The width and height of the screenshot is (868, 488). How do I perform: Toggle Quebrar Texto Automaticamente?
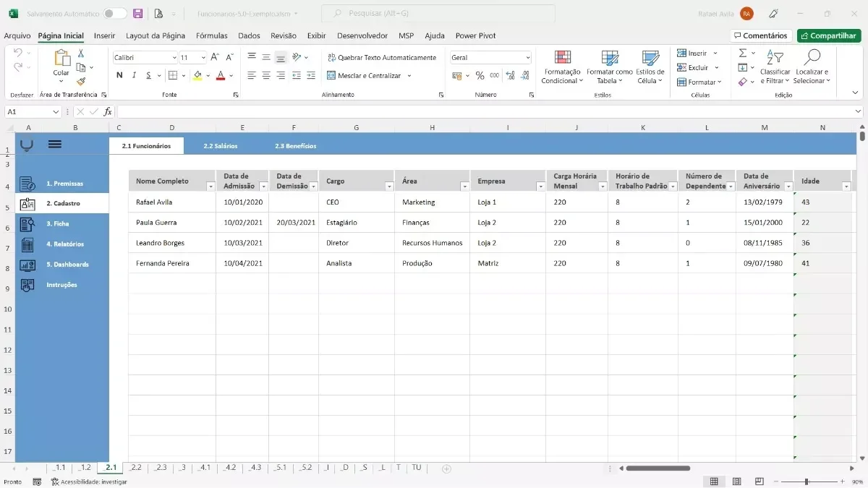(382, 58)
